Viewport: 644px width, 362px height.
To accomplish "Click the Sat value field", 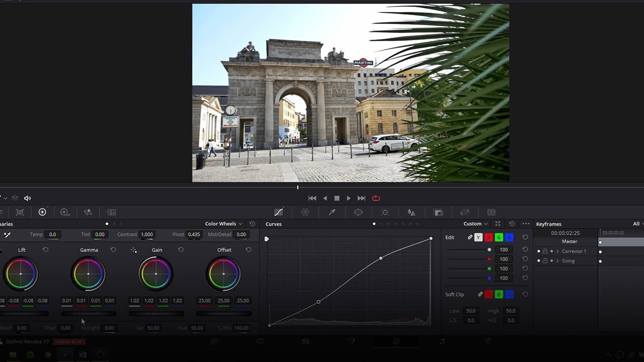I will click(153, 328).
